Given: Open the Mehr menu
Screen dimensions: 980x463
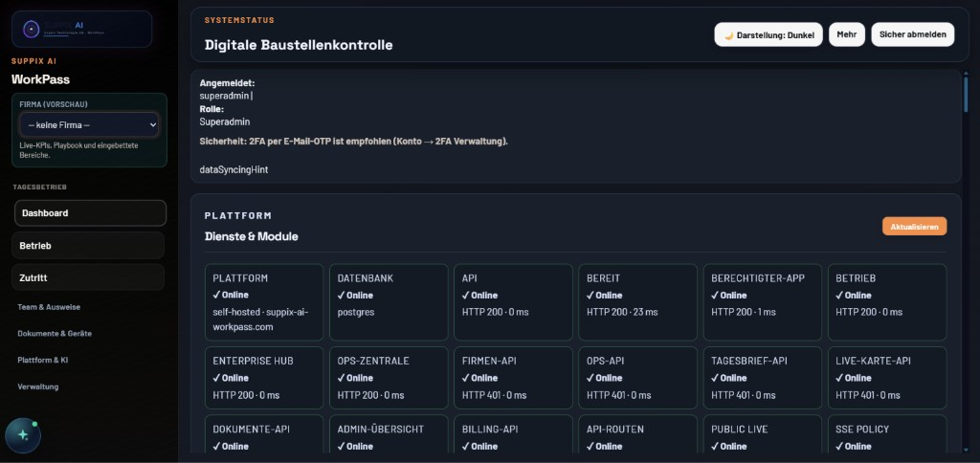Looking at the screenshot, I should click(x=846, y=34).
